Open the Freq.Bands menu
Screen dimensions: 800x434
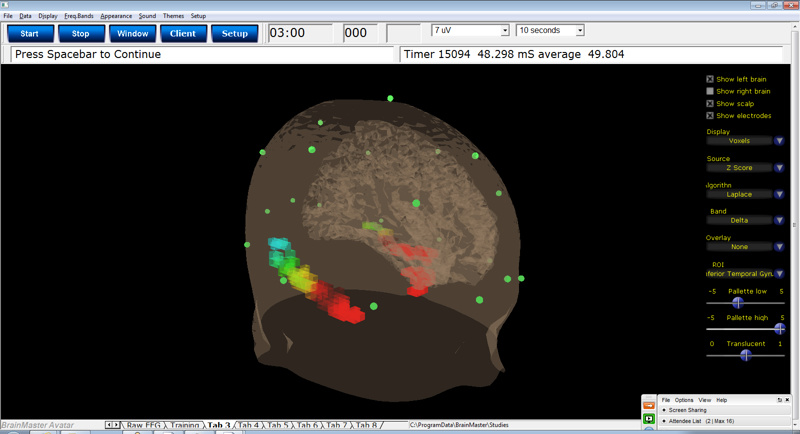tap(79, 16)
